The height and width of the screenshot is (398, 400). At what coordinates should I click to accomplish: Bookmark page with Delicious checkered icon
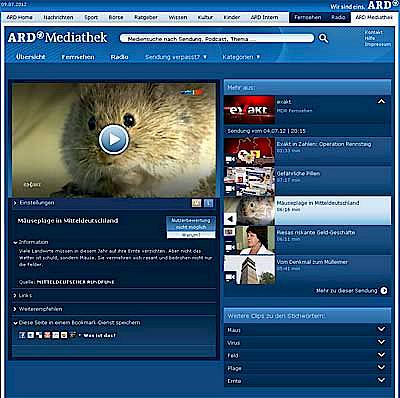(x=39, y=335)
